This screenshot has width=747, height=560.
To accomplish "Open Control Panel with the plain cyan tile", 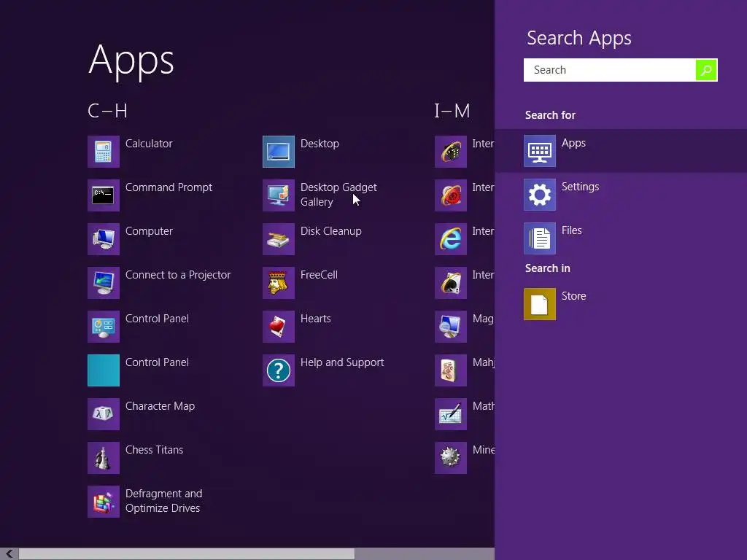I will point(104,370).
